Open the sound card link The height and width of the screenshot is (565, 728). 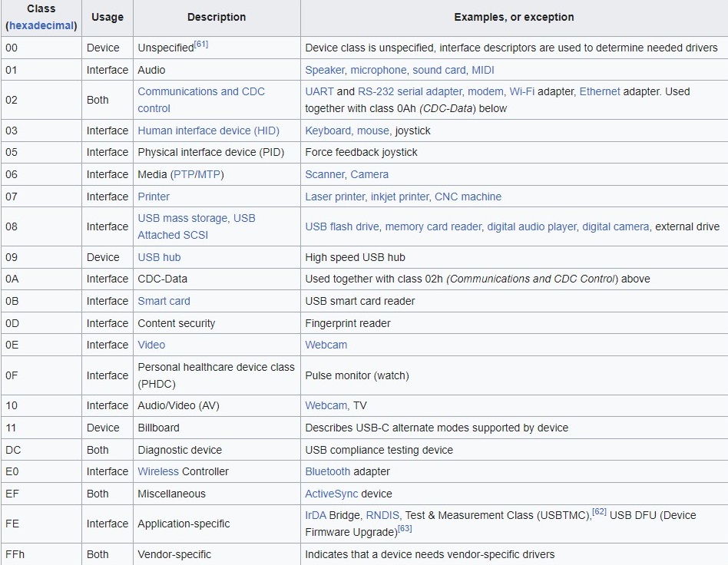click(x=439, y=70)
